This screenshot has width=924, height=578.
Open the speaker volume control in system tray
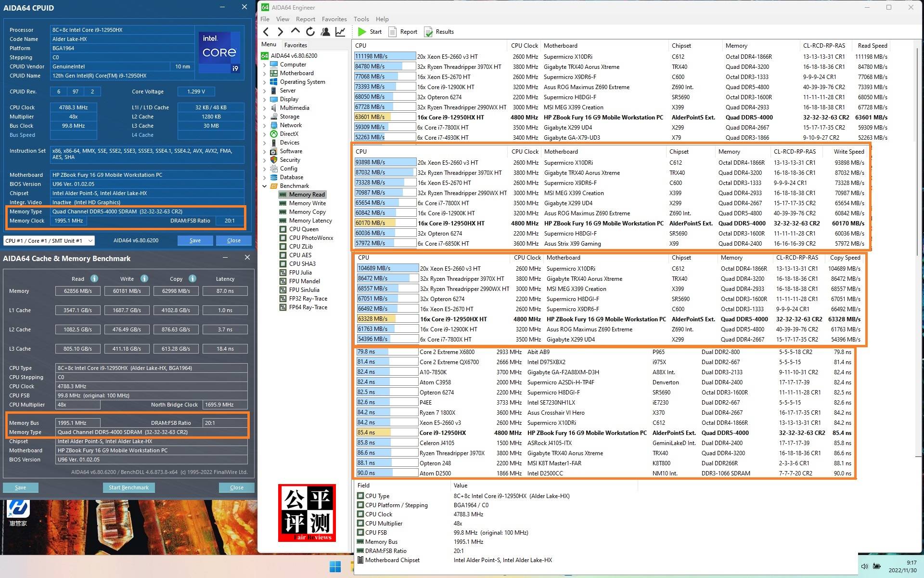(865, 566)
